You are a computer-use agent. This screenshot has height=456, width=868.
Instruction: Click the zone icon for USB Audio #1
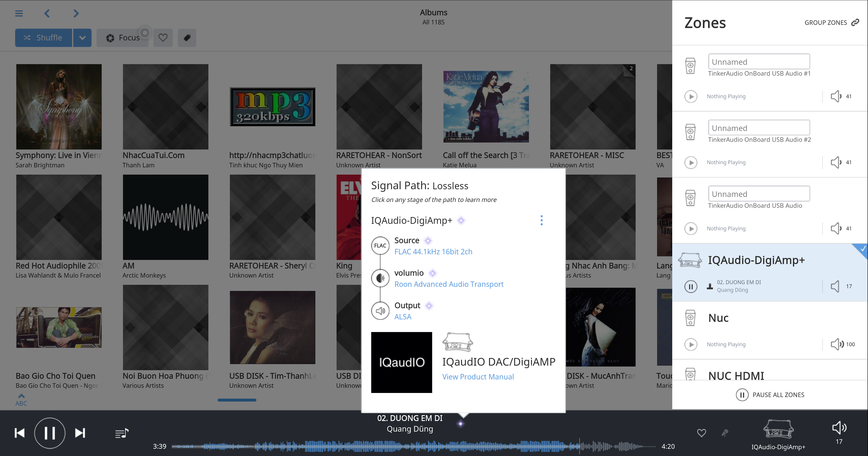(690, 66)
